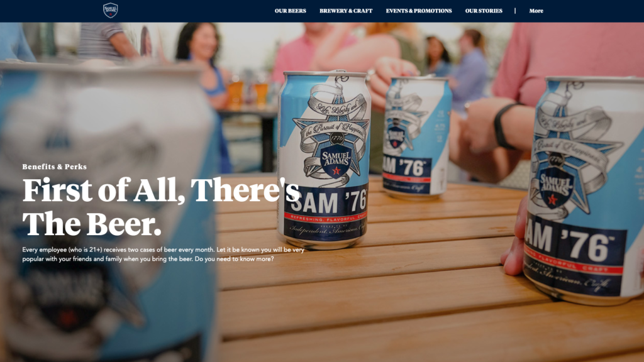Image resolution: width=644 pixels, height=362 pixels.
Task: Open the Our Stories section
Action: coord(484,11)
